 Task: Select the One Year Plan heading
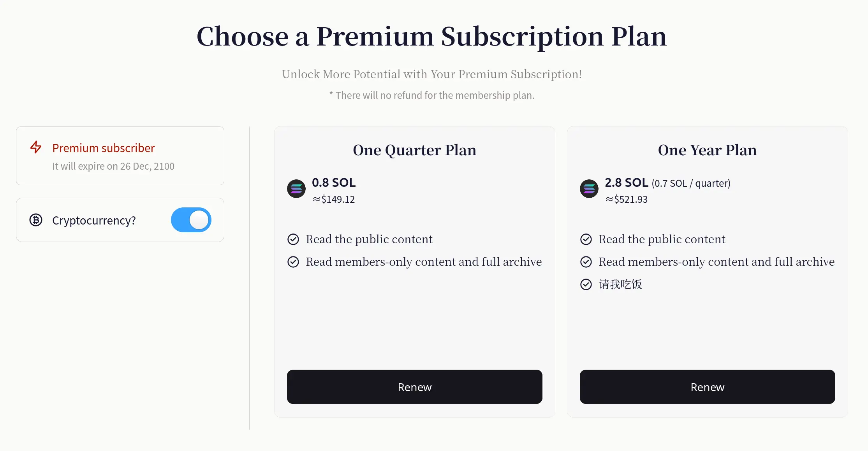(x=707, y=150)
